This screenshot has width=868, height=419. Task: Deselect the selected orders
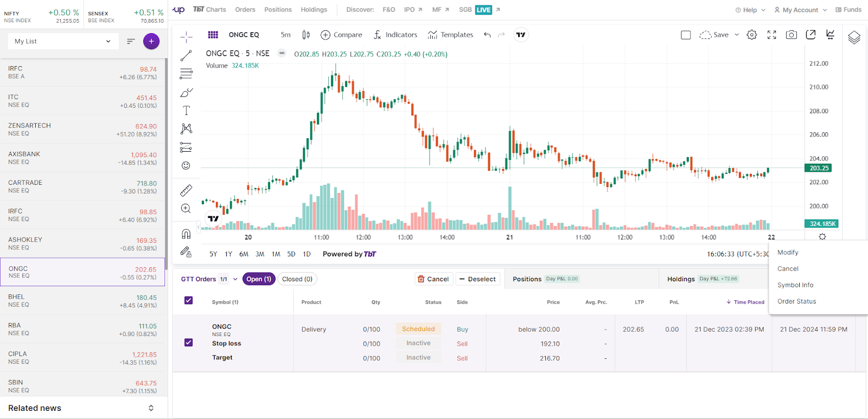coord(477,279)
